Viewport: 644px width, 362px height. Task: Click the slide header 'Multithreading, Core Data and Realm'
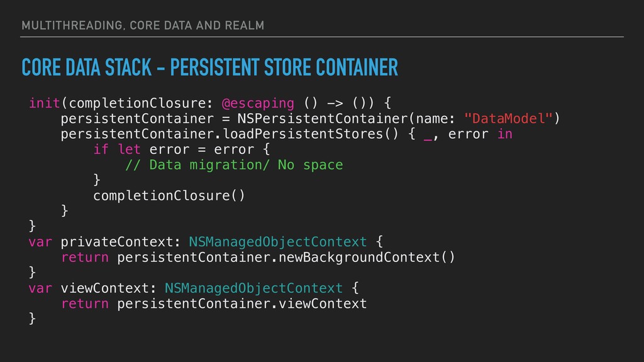[x=143, y=25]
